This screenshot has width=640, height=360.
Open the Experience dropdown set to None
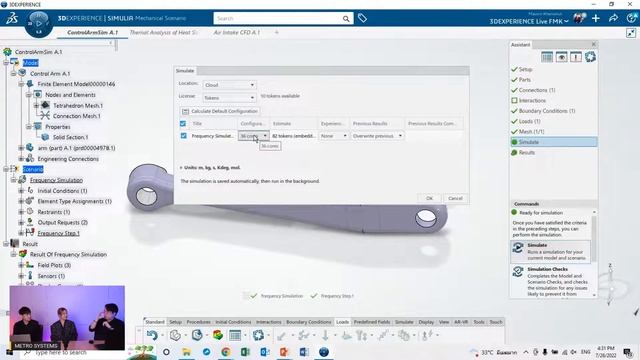(x=333, y=136)
